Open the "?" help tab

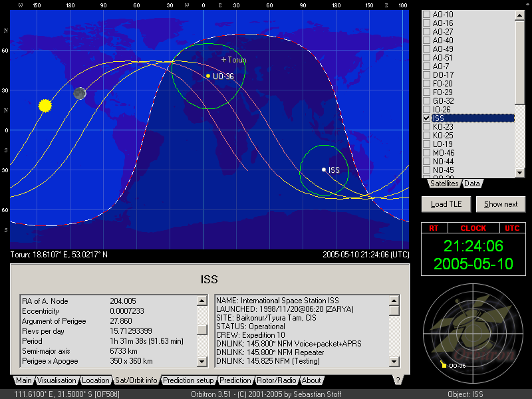point(398,381)
